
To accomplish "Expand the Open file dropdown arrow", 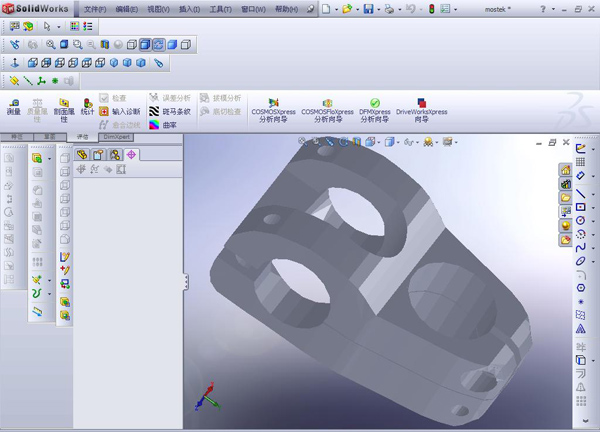I will (356, 9).
